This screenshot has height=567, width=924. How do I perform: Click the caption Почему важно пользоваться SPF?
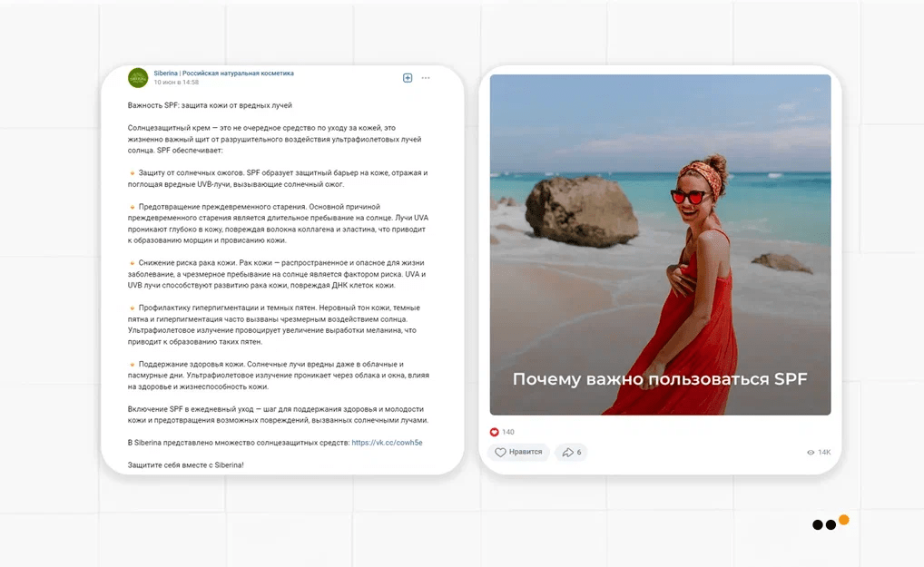659,379
